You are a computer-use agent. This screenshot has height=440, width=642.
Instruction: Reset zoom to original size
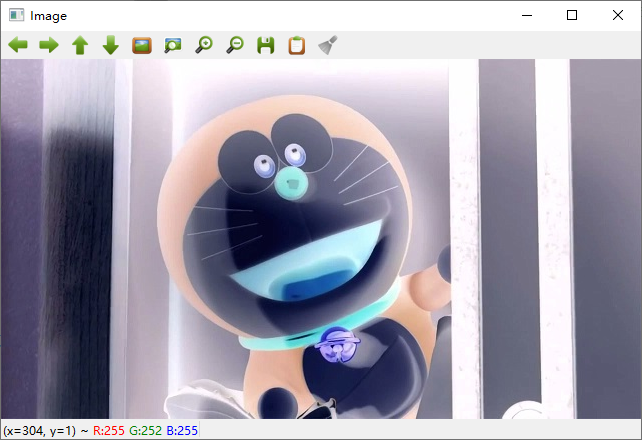142,45
